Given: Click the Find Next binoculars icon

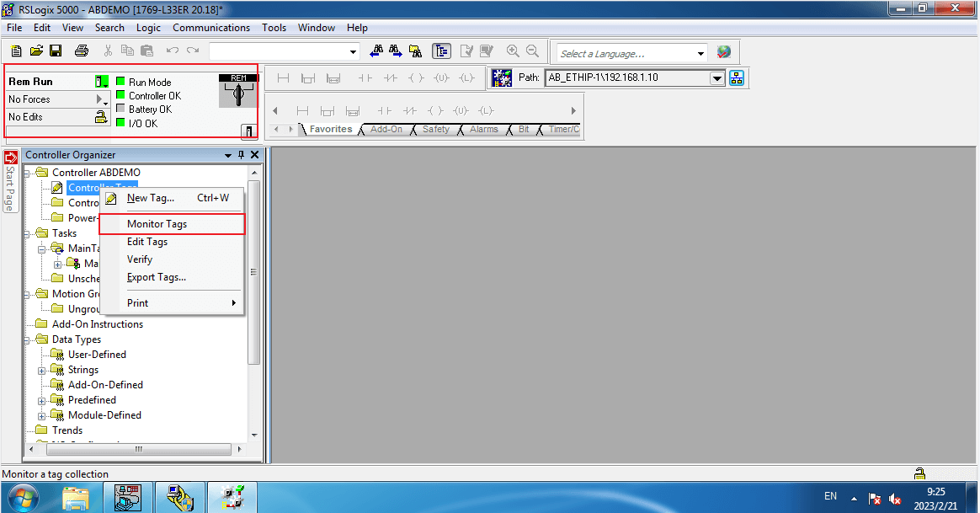Looking at the screenshot, I should [395, 51].
